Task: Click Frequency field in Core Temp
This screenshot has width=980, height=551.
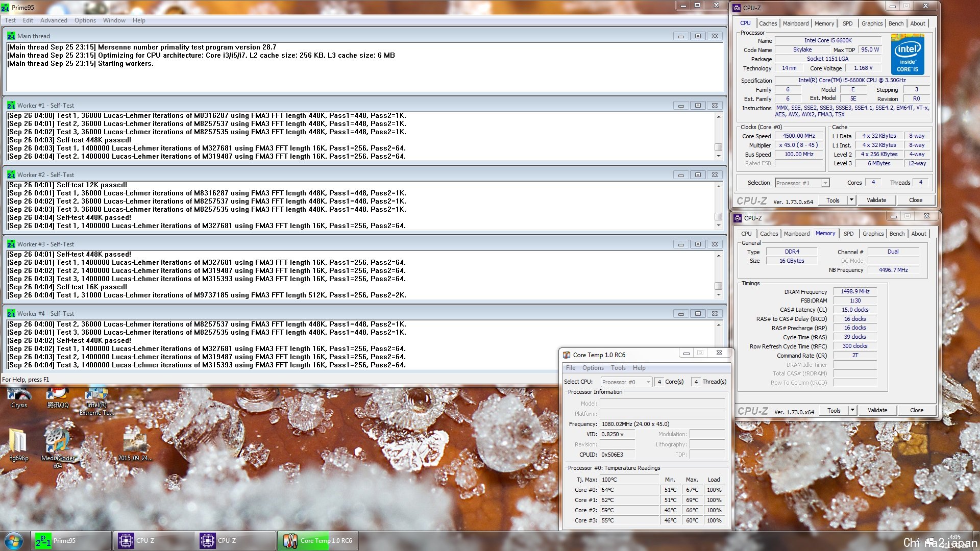Action: click(662, 424)
